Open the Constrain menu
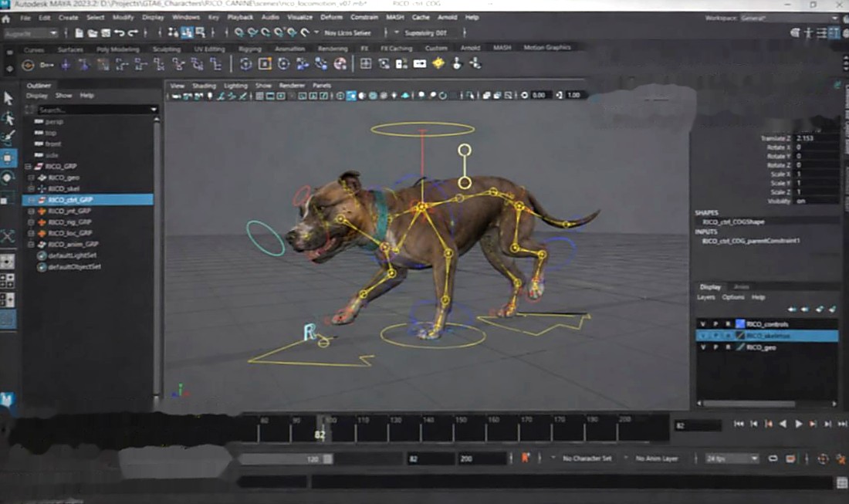This screenshot has height=504, width=849. pos(364,17)
